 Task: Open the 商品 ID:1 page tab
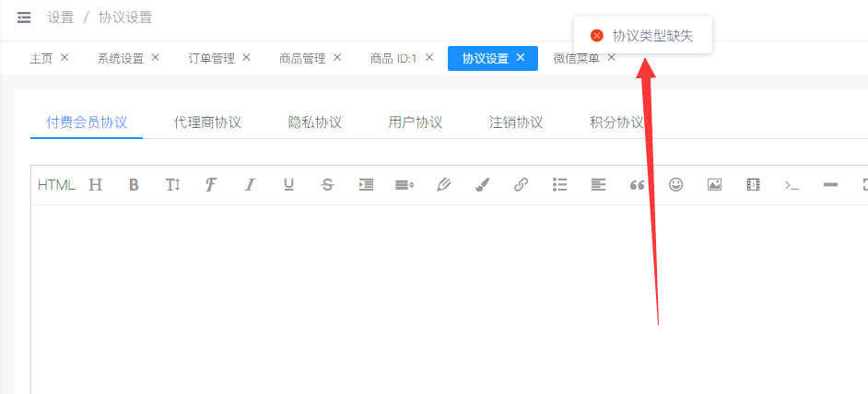point(393,58)
